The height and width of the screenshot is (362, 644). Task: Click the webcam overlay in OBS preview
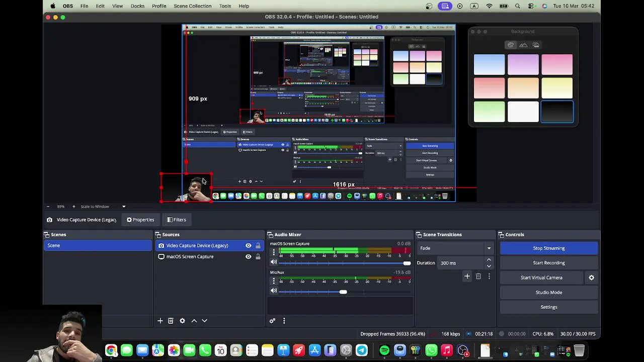click(186, 188)
